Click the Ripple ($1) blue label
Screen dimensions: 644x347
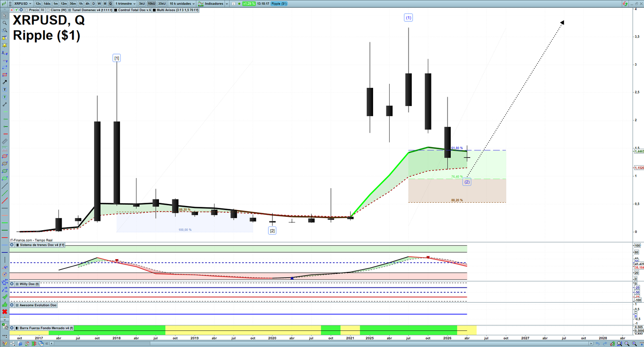pyautogui.click(x=279, y=4)
